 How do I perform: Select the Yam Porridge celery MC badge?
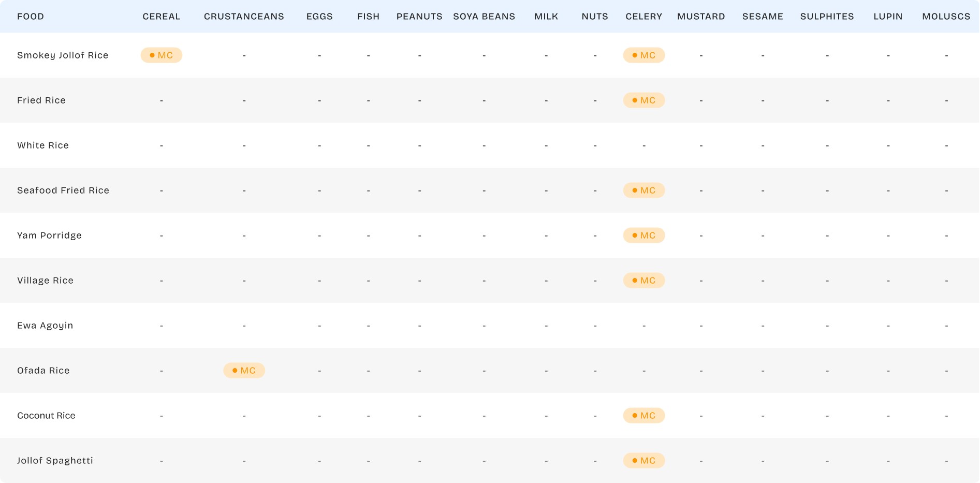coord(643,236)
